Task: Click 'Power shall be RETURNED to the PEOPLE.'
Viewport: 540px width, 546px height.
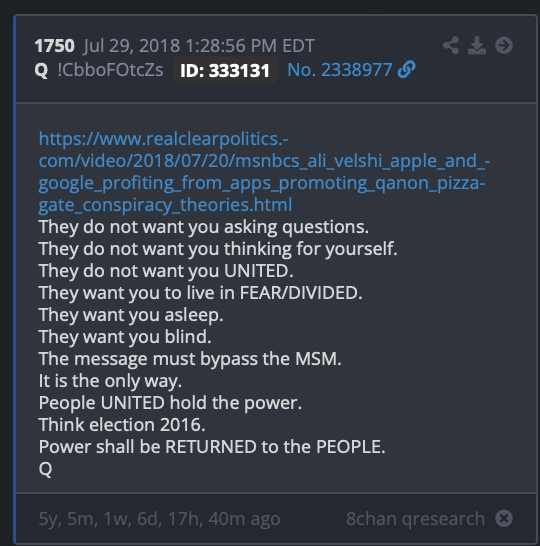Action: tap(212, 446)
